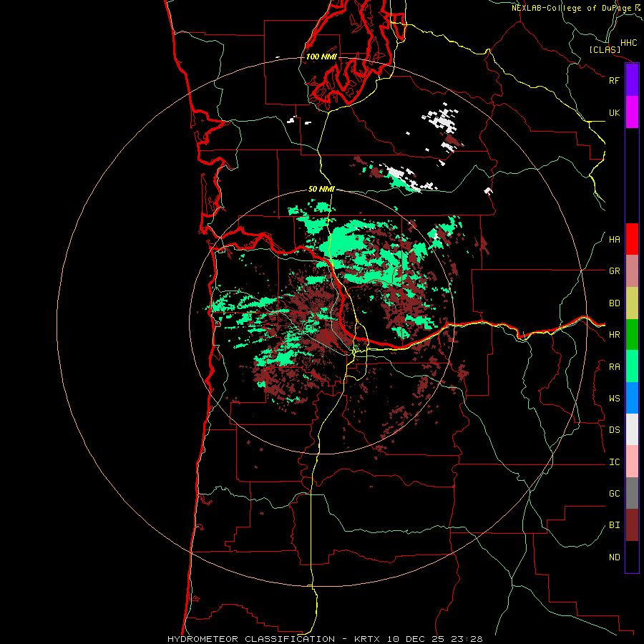Click the GR salmon color swatch
Screen dimensions: 644x644
click(632, 271)
